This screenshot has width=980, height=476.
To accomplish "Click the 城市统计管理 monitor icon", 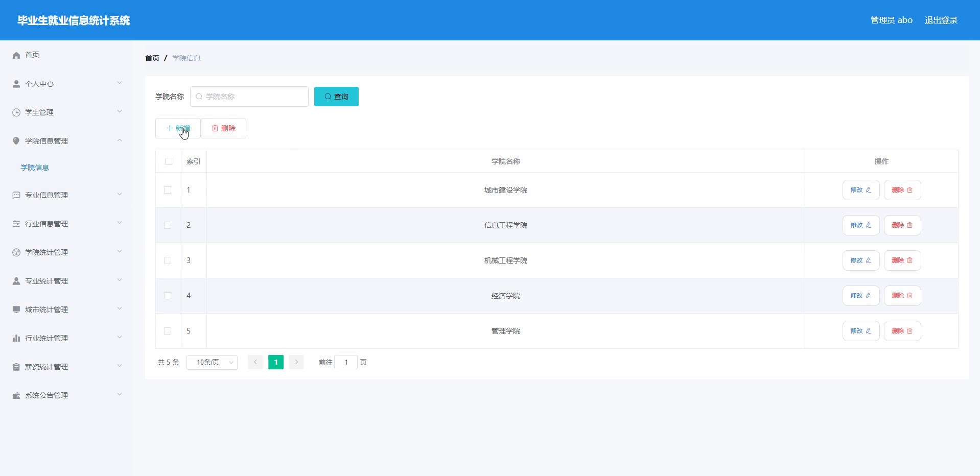I will [16, 310].
